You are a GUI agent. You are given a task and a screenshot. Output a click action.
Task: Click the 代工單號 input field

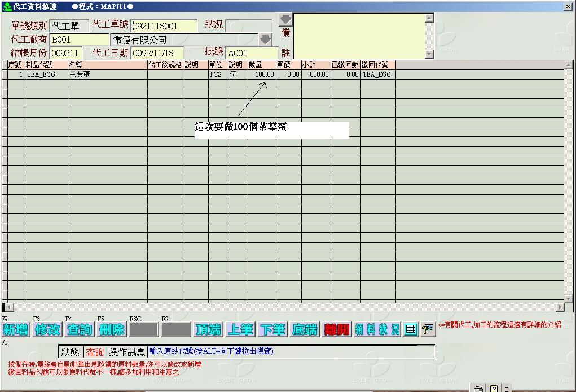pyautogui.click(x=164, y=26)
